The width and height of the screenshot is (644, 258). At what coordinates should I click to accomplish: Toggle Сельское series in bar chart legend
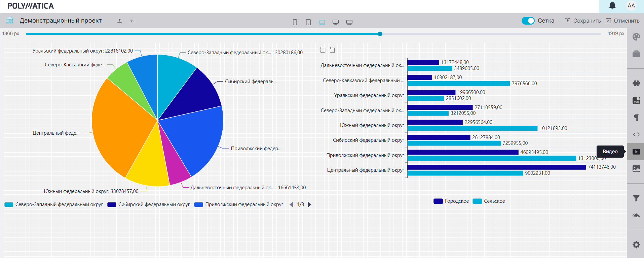point(489,201)
